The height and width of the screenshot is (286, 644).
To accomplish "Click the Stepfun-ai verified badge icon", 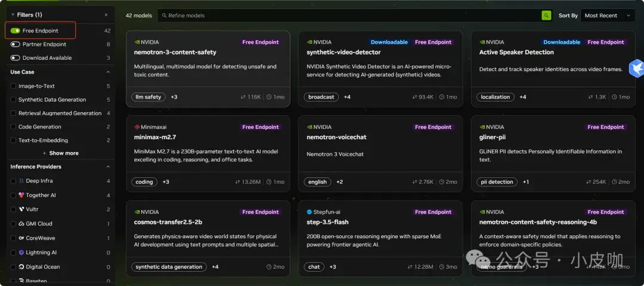I will (x=309, y=212).
